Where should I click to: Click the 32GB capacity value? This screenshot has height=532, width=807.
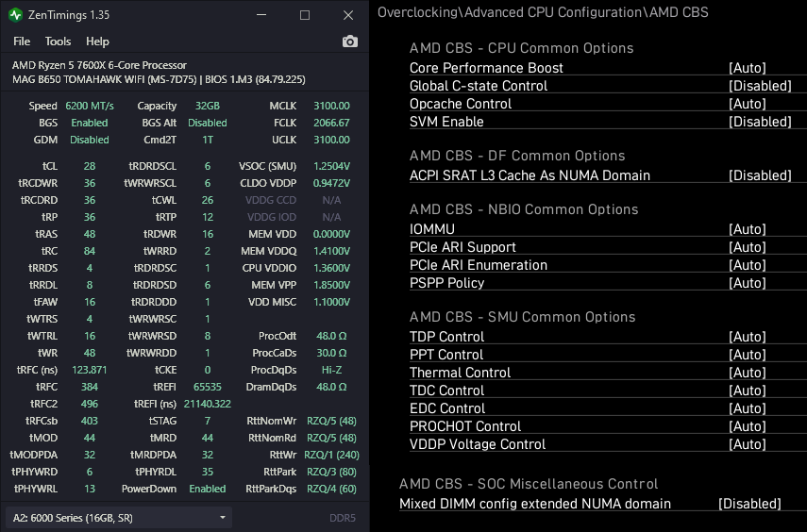[208, 106]
